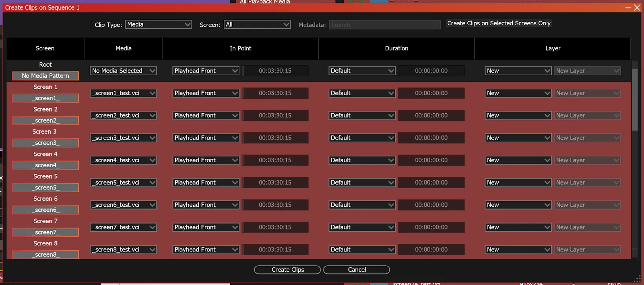
Task: Open the _screen2_test.vci media dropdown
Action: (123, 115)
